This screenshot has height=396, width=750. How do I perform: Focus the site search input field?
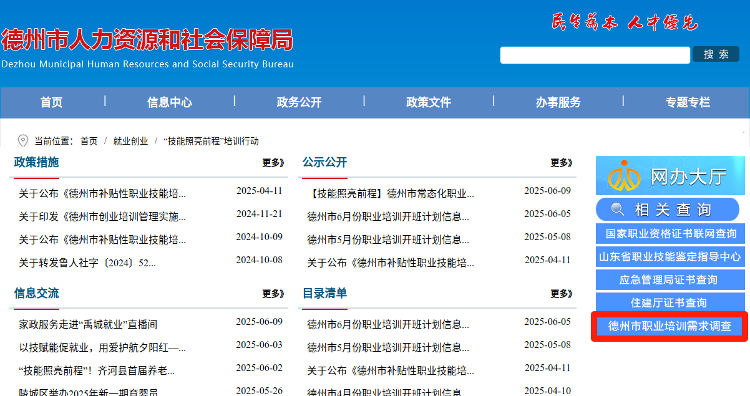[x=595, y=55]
